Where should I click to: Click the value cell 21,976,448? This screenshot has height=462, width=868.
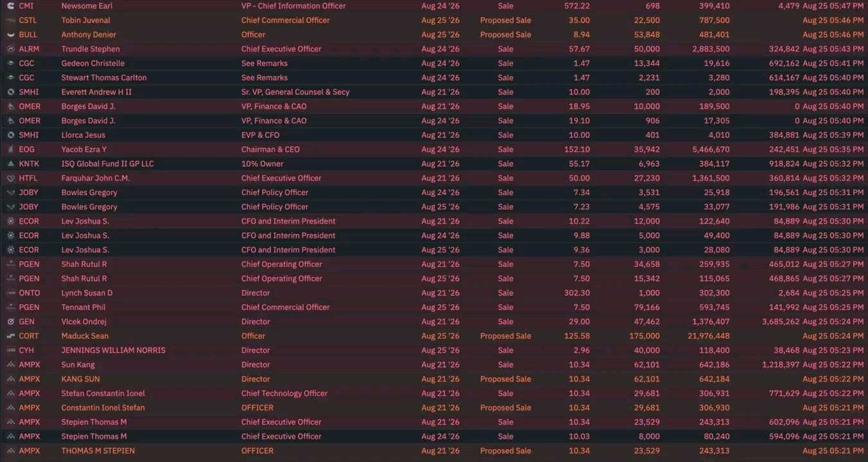click(x=707, y=336)
